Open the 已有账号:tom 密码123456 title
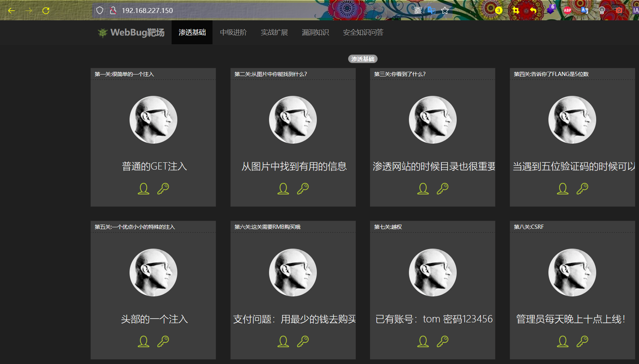This screenshot has height=364, width=639. click(x=434, y=319)
